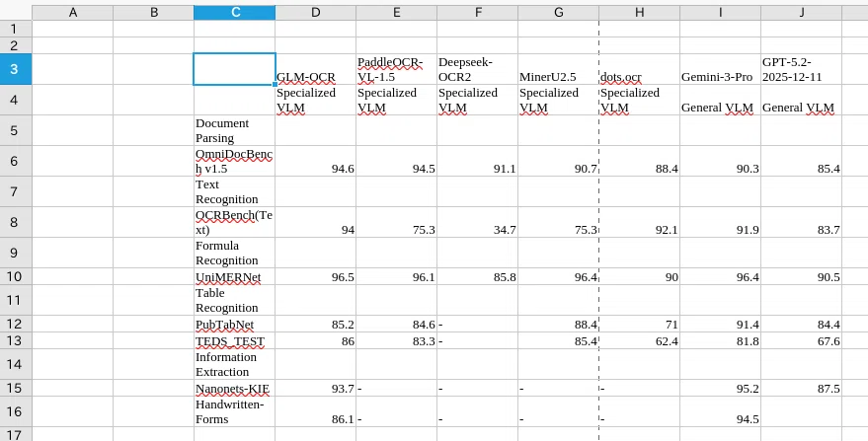Click the 83.7 value cell
868x441 pixels.
(802, 222)
